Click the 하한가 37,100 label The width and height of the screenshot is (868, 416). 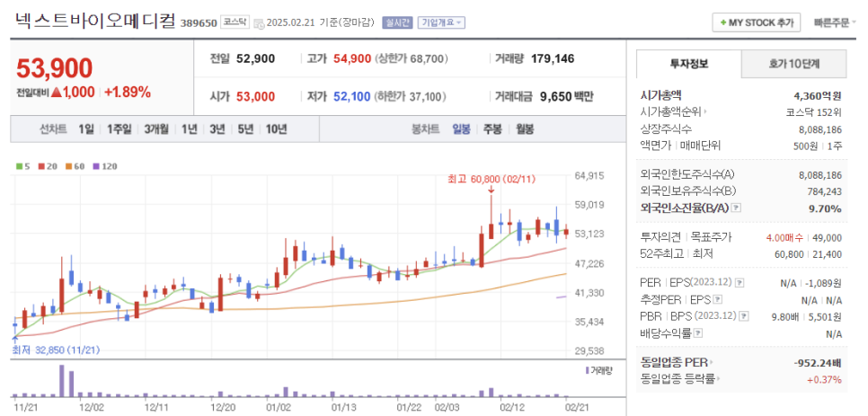click(412, 97)
